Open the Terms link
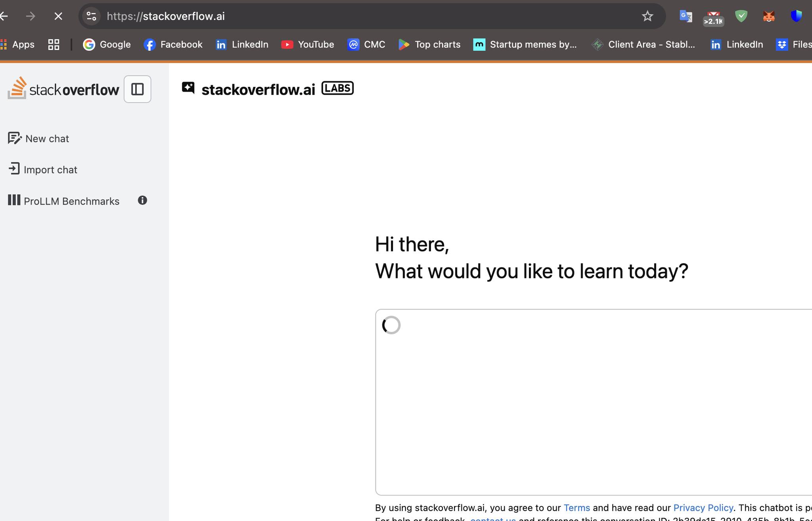This screenshot has height=521, width=812. tap(576, 508)
